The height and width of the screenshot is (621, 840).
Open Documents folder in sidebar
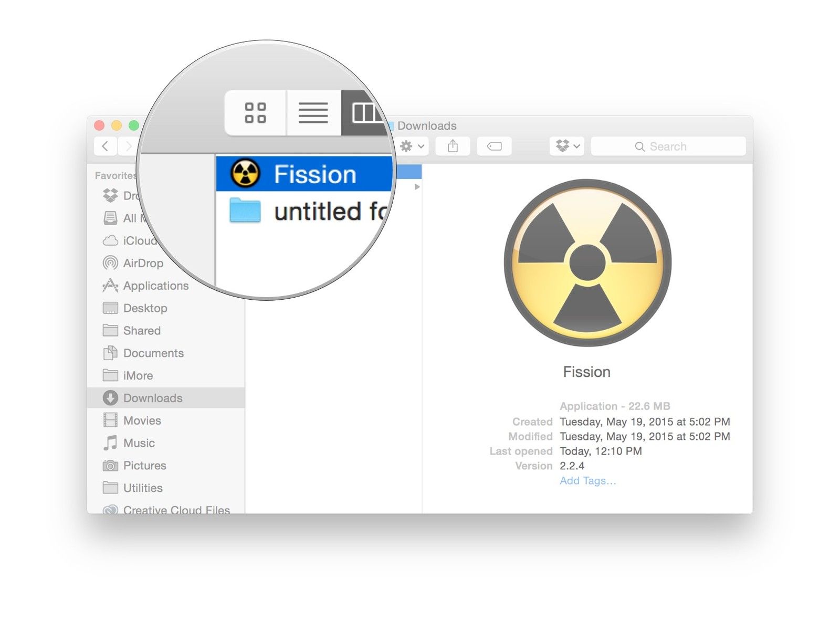coord(153,353)
